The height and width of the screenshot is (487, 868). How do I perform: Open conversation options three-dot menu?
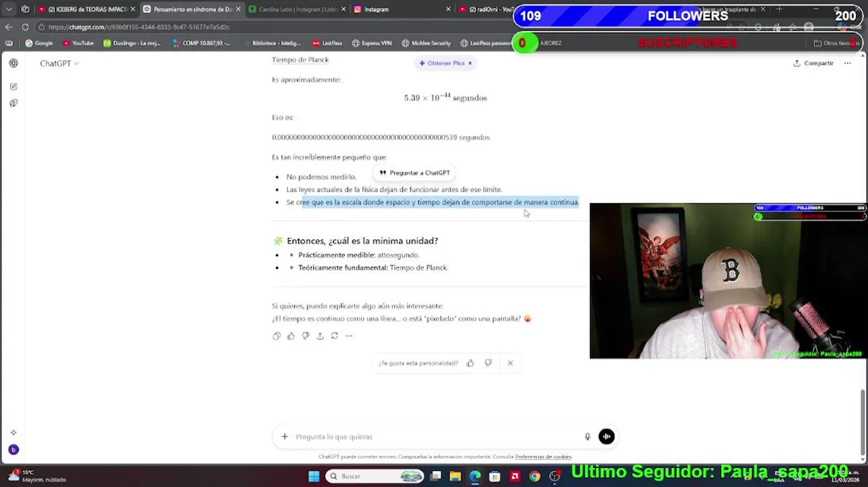[848, 63]
